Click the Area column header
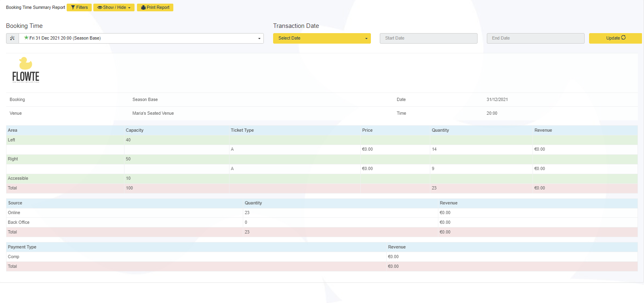The width and height of the screenshot is (644, 303). 13,130
